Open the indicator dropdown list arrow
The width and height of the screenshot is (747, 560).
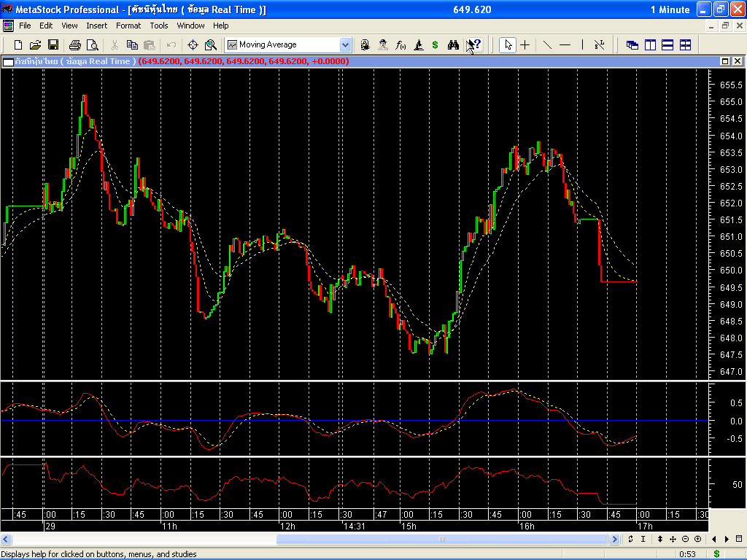point(345,44)
